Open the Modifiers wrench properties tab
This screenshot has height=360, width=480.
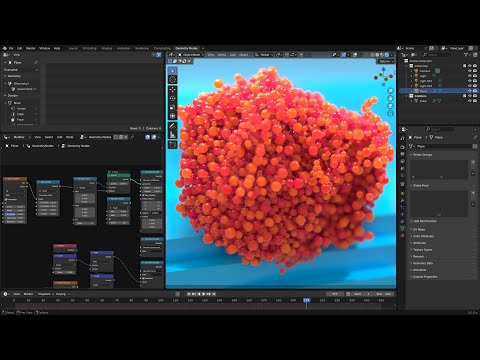402,200
